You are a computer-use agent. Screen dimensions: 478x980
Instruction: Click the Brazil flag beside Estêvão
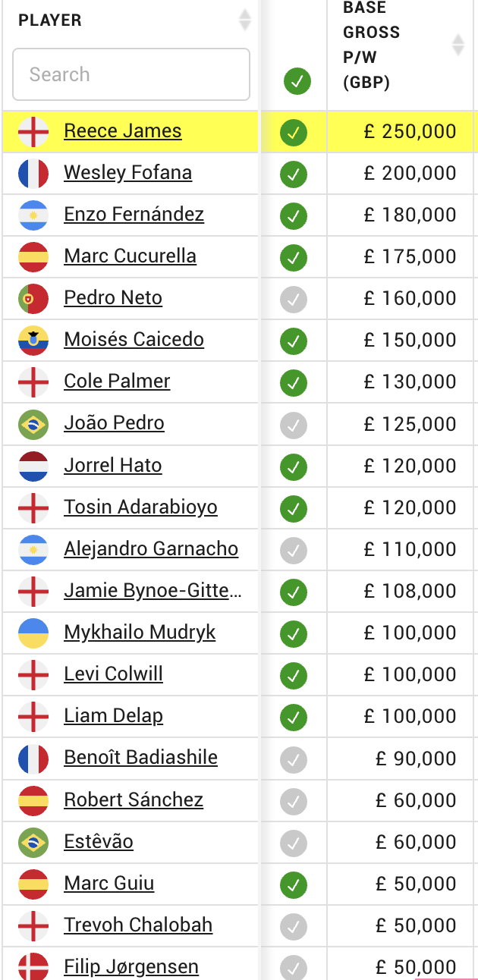point(33,841)
